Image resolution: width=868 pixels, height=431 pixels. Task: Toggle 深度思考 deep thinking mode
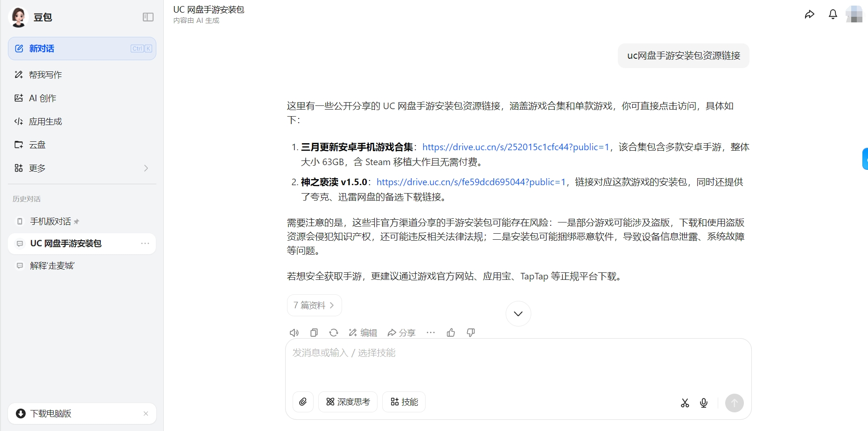[x=348, y=402]
